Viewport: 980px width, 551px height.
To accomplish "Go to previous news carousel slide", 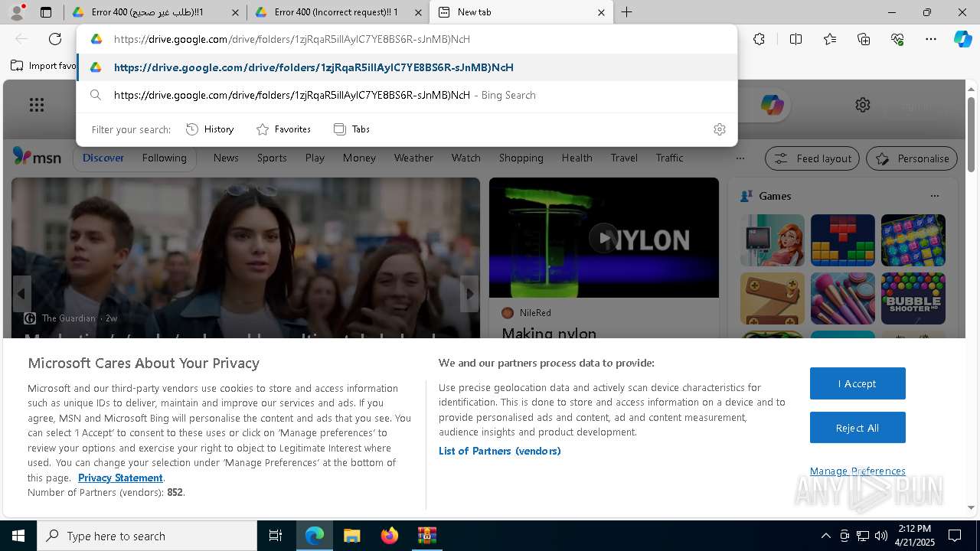I will pyautogui.click(x=21, y=293).
